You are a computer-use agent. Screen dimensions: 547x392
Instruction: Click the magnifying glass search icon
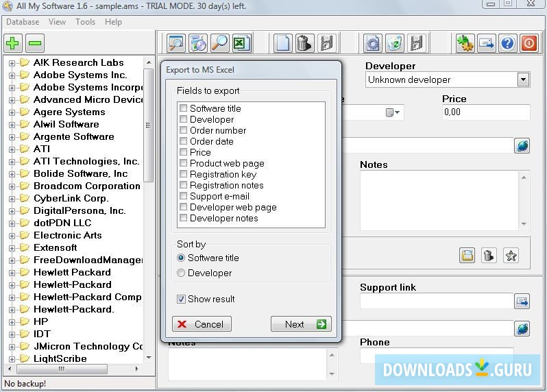pos(220,43)
